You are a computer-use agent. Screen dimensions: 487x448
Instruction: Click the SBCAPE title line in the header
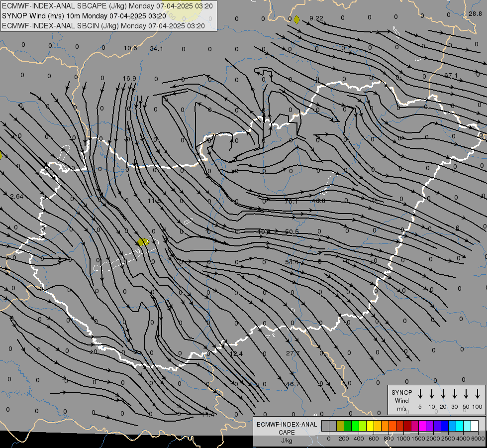click(x=107, y=6)
